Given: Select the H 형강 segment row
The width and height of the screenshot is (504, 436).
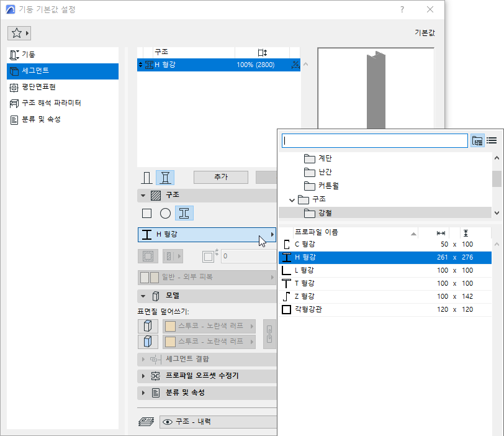Looking at the screenshot, I should [218, 65].
